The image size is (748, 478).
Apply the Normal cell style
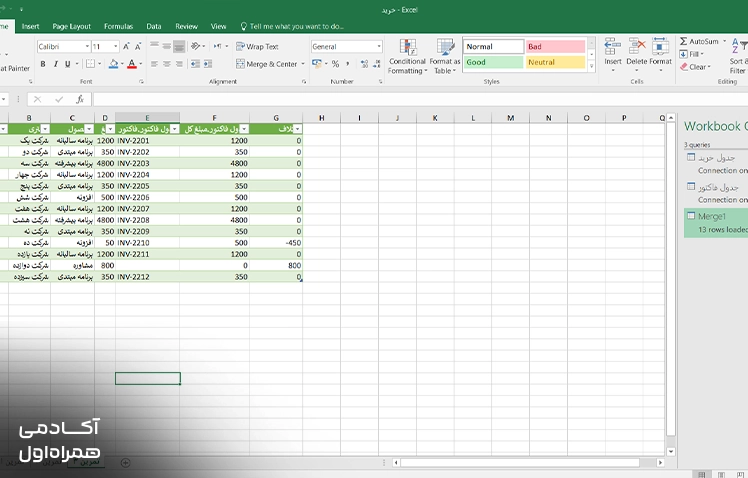pyautogui.click(x=494, y=46)
